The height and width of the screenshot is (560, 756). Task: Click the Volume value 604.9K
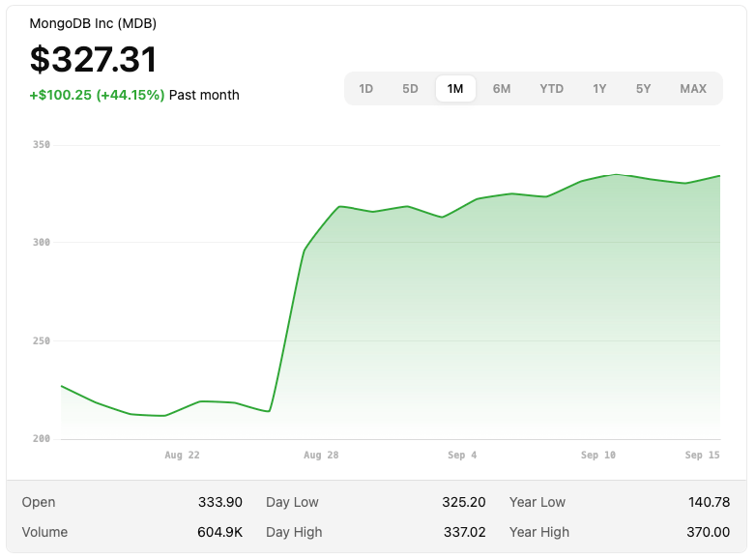219,532
